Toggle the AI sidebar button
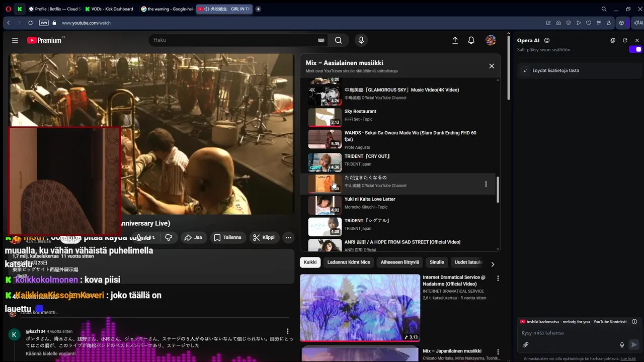The image size is (644, 362). (637, 23)
